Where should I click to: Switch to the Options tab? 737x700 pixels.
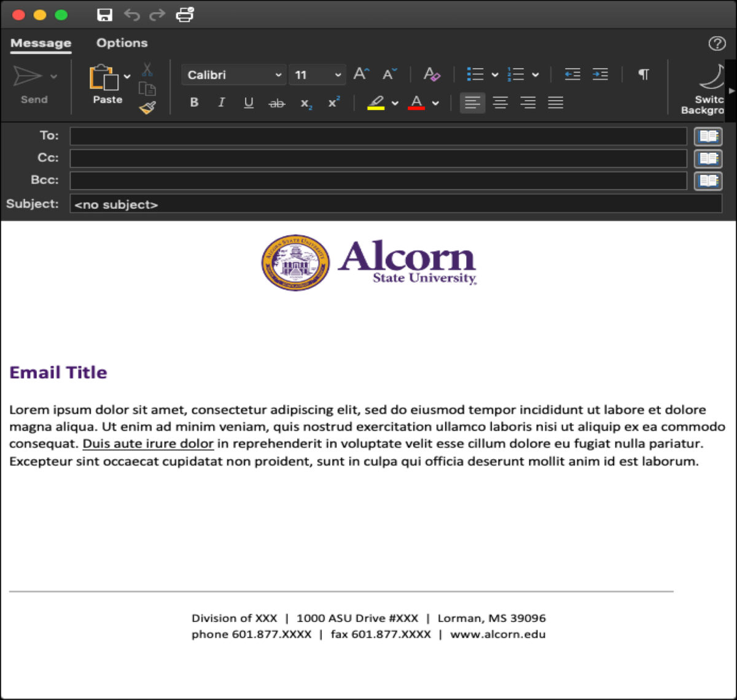click(122, 43)
